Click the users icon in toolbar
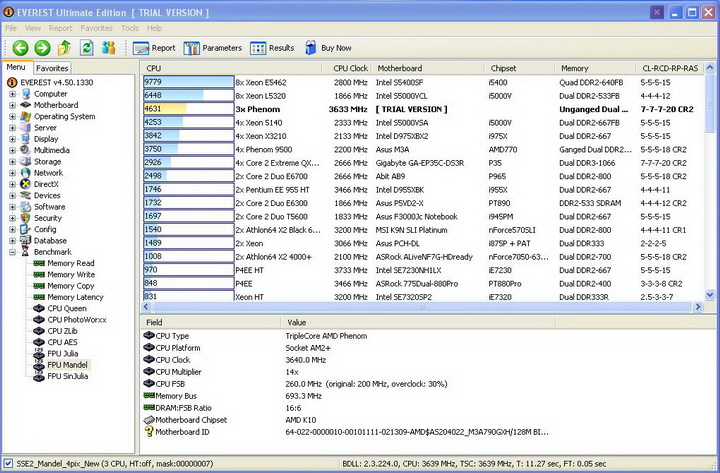The width and height of the screenshot is (720, 473). tap(108, 48)
